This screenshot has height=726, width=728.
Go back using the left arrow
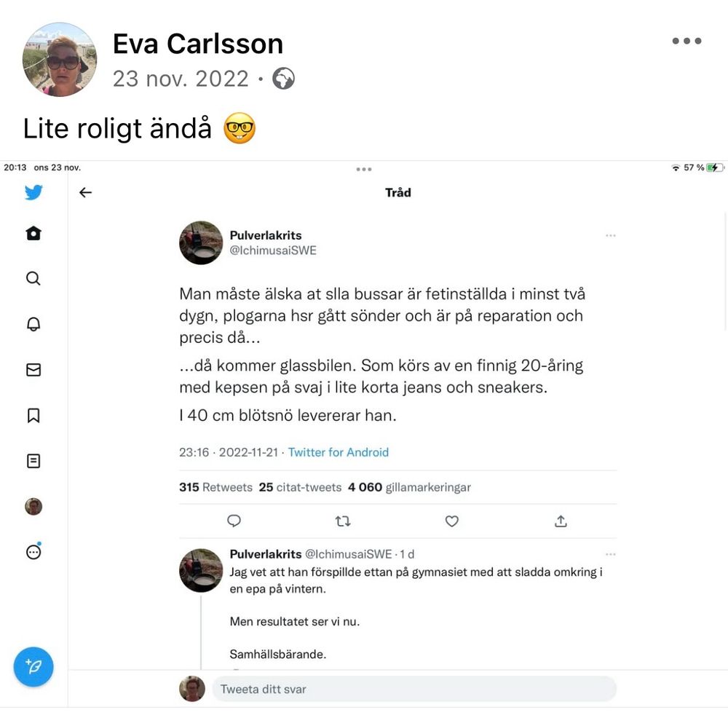point(85,192)
